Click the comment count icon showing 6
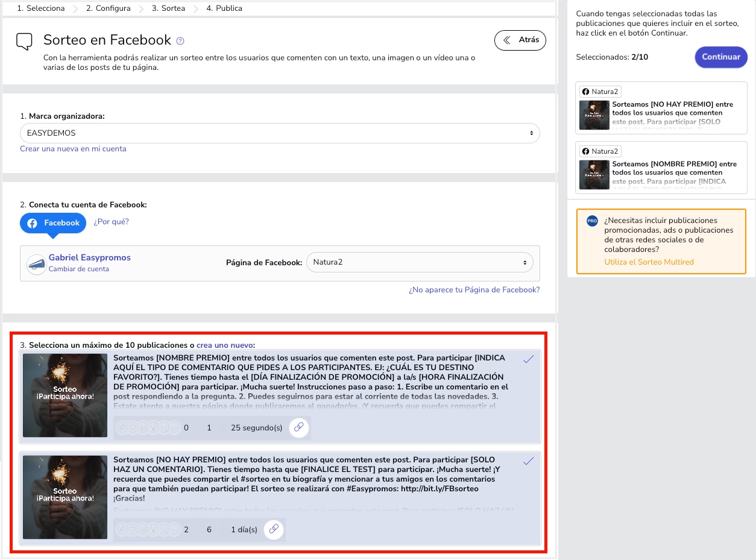The width and height of the screenshot is (756, 560). pyautogui.click(x=200, y=530)
